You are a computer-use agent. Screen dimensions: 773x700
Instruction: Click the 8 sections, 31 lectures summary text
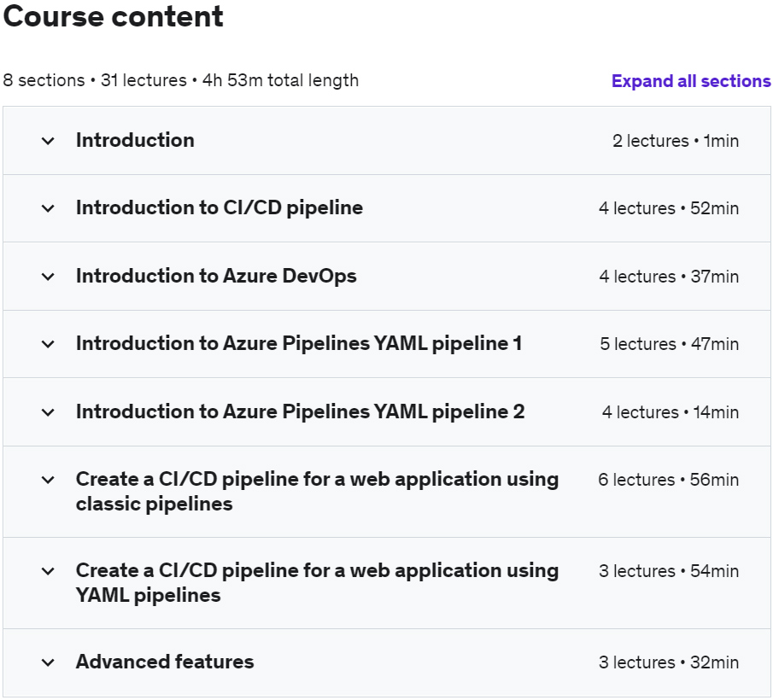point(180,80)
